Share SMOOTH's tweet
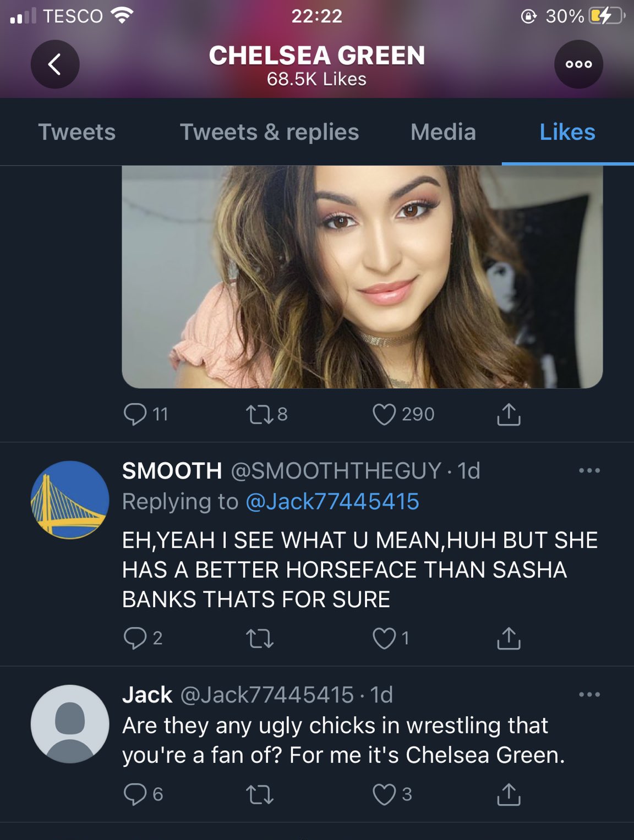Screen dimensions: 634x840 pos(509,638)
